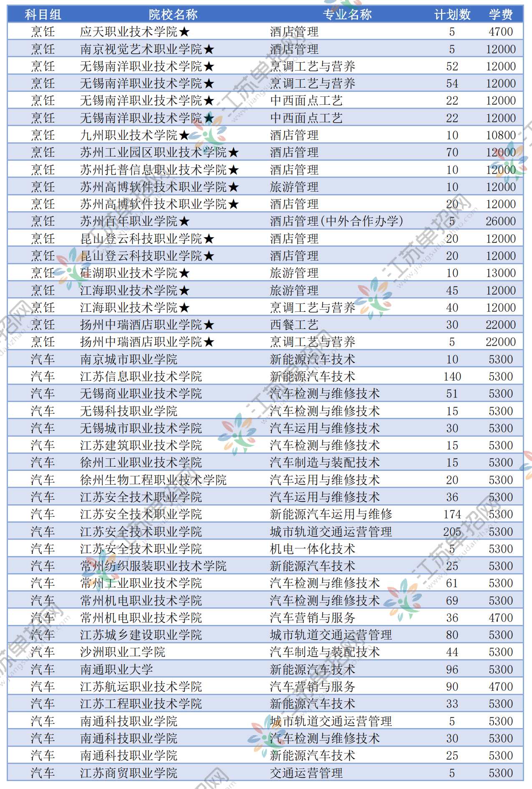This screenshot has width=532, height=789.
Task: Select the school name 南通职业大学
Action: [x=117, y=670]
